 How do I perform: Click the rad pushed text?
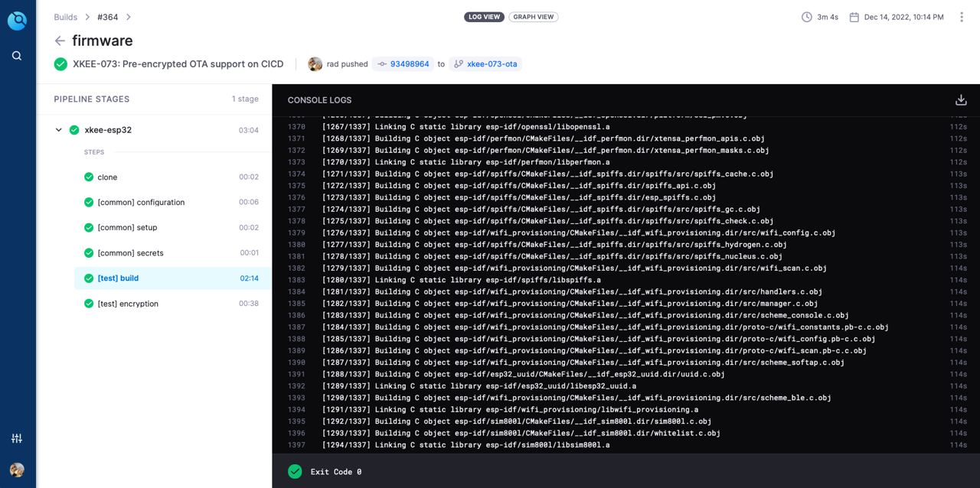click(x=348, y=64)
